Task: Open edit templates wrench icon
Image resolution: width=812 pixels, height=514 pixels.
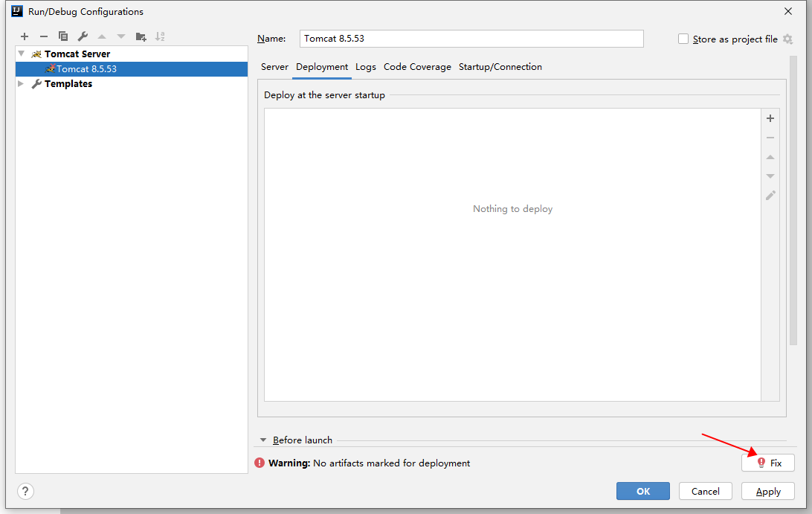Action: [83, 36]
